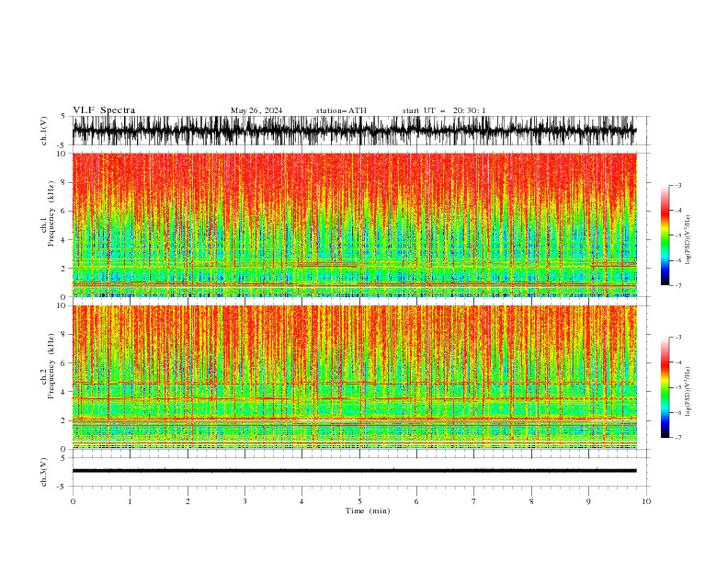Click the lower PSD color bar
This screenshot has width=728, height=563.
[x=665, y=387]
